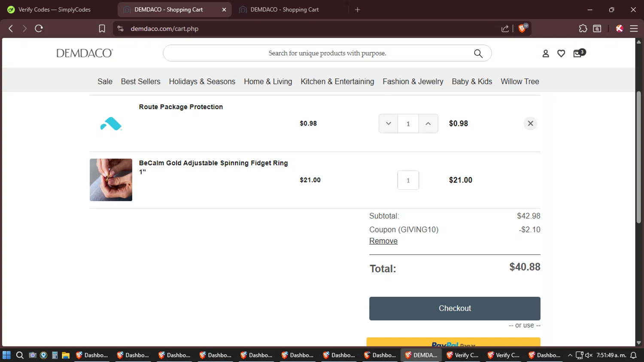Click the Checkout button

click(x=455, y=308)
